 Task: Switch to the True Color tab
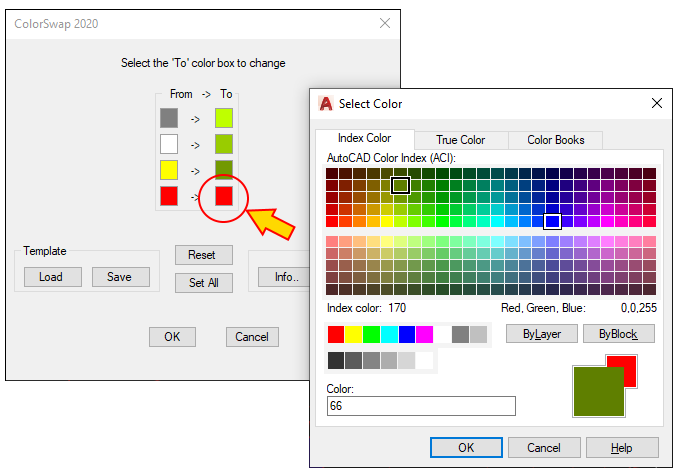(x=461, y=140)
